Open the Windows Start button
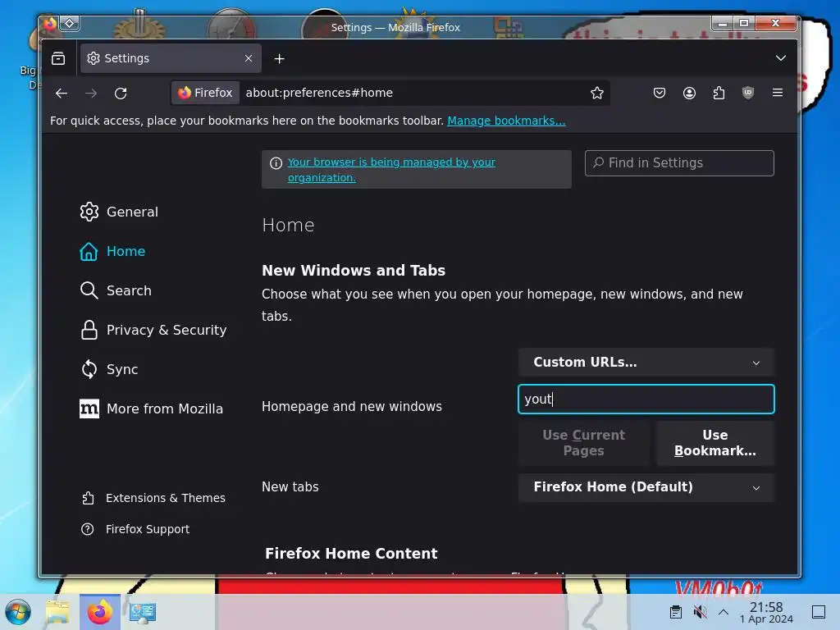Image resolution: width=840 pixels, height=630 pixels. (x=18, y=612)
